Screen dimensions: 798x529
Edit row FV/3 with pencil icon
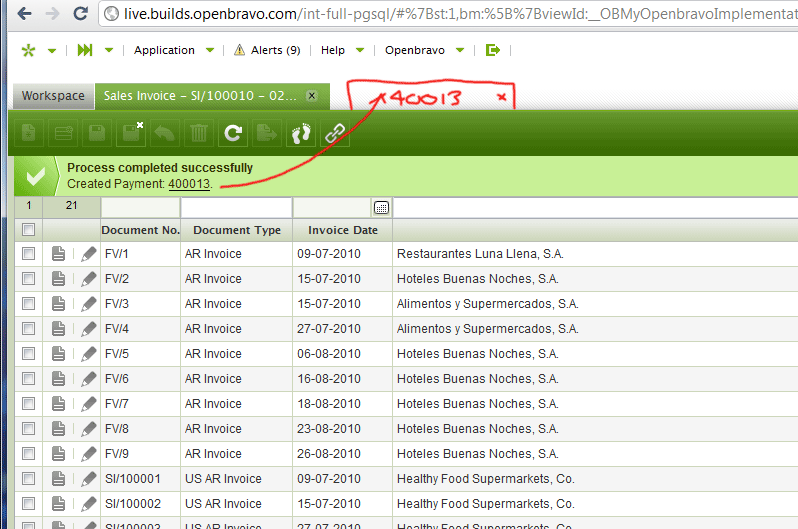tap(88, 304)
